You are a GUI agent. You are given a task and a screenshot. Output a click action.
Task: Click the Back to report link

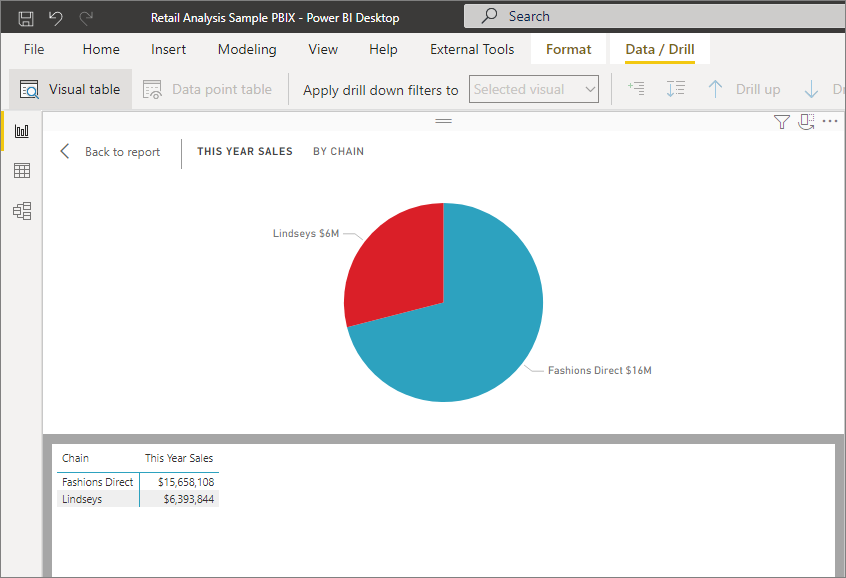121,151
